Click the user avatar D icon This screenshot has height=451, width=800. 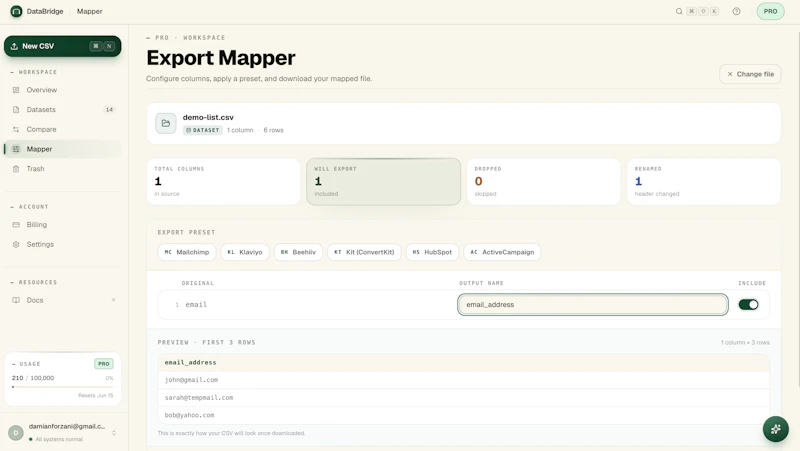click(16, 433)
